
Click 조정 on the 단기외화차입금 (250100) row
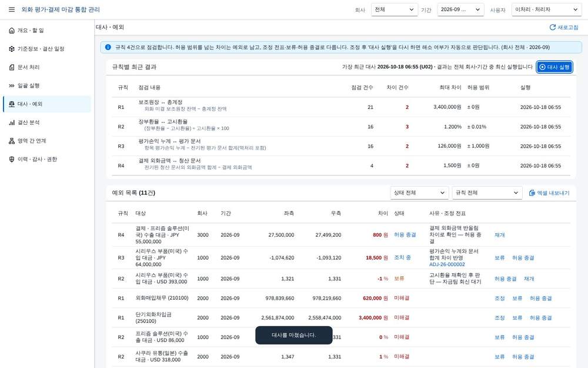499,318
